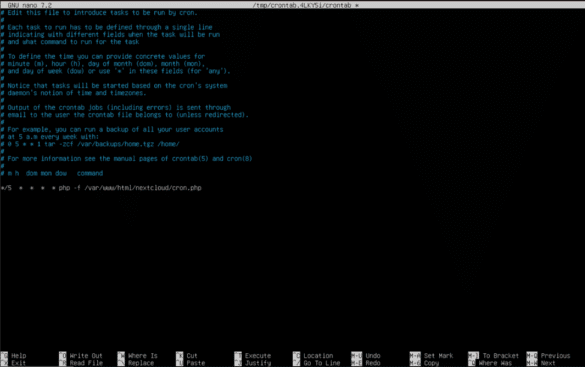
Task: Click the GNU nano 7.2 title text
Action: [x=29, y=5]
